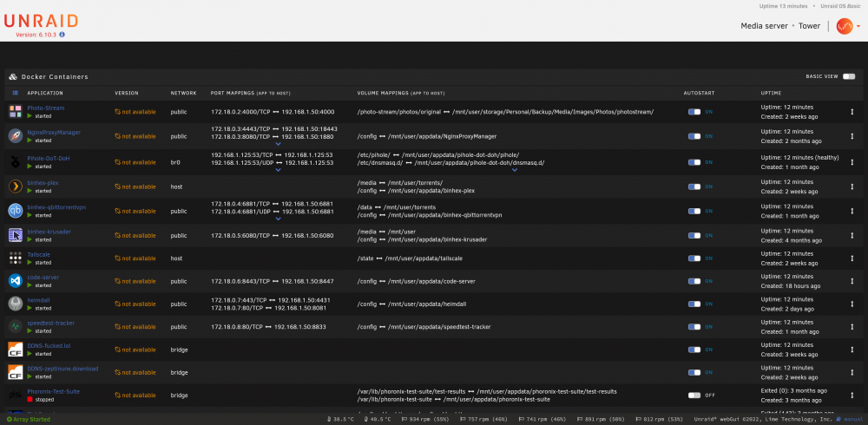
Task: Open the user account dropdown arrow
Action: 858,27
